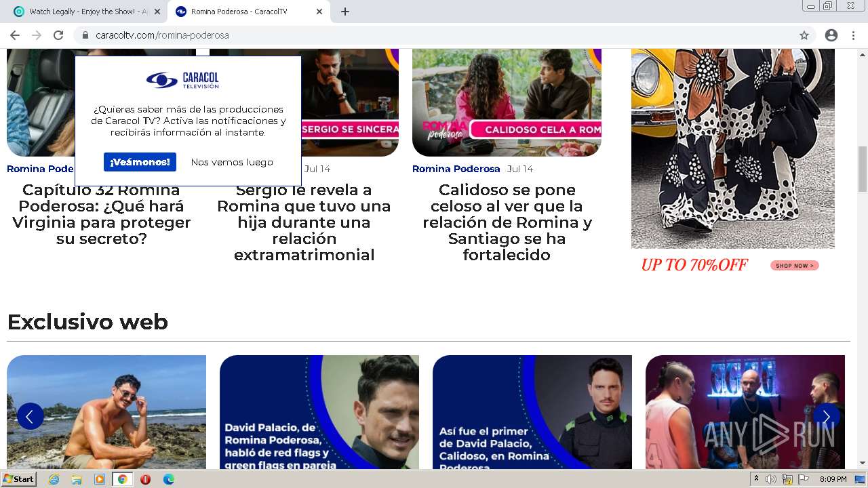Click the Shop Now button in the ad
This screenshot has width=868, height=488.
(x=795, y=266)
